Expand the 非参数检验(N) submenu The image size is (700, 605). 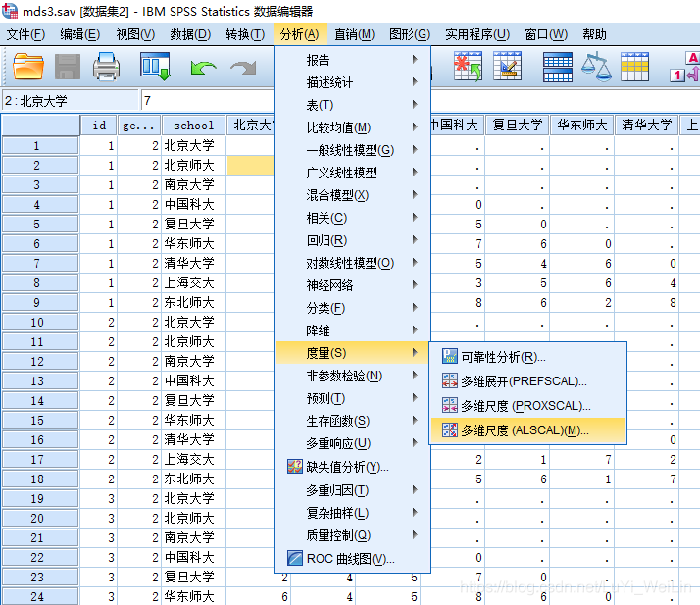click(352, 376)
